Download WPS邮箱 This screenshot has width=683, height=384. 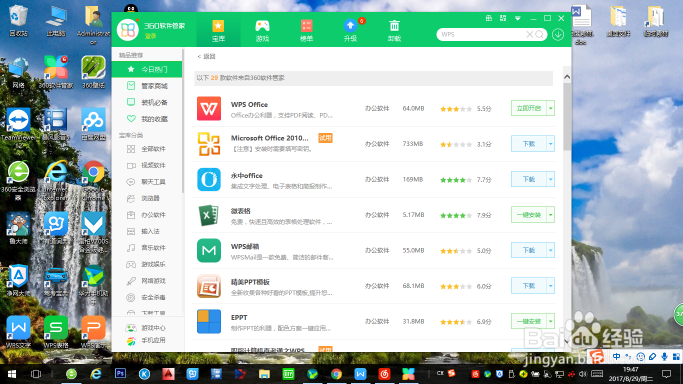click(529, 250)
